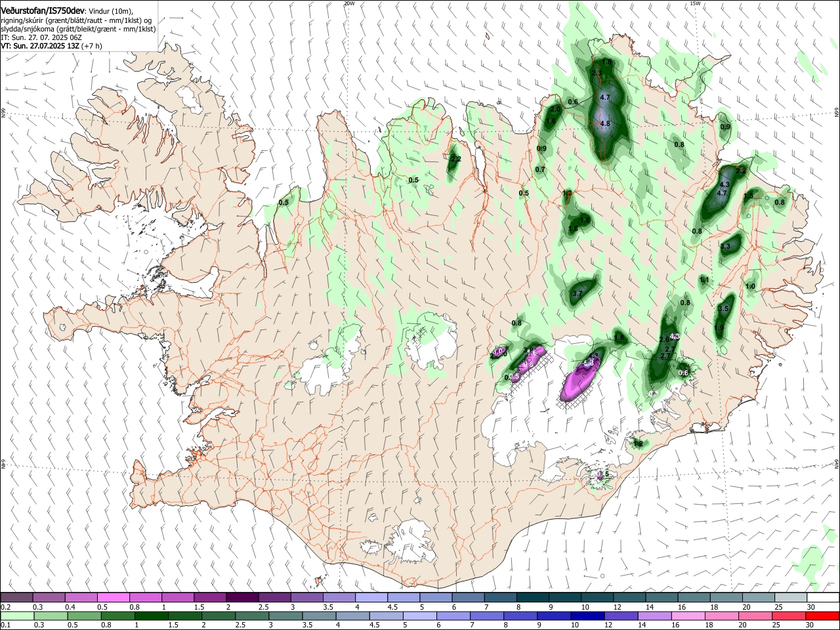Viewport: 840px width, 630px height.
Task: Click the grey-blue 3.5–4 swatch, bottom legend row
Action: click(318, 616)
